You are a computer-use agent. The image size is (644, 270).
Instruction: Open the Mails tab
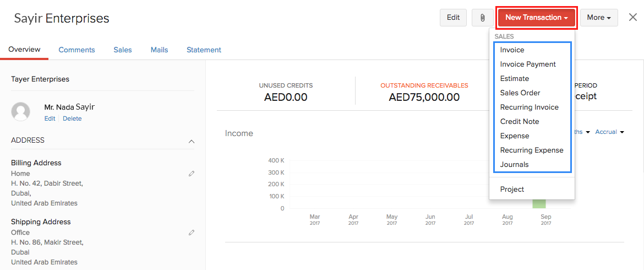(160, 50)
